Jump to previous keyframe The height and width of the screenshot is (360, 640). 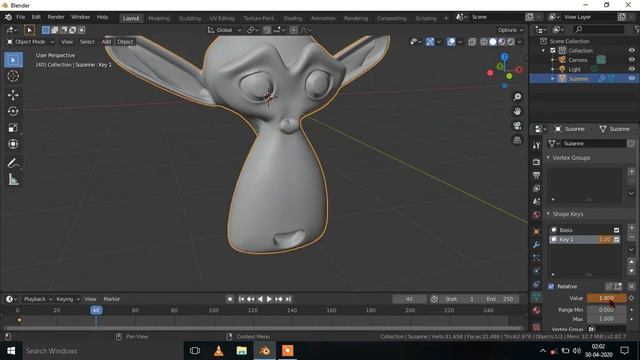251,299
